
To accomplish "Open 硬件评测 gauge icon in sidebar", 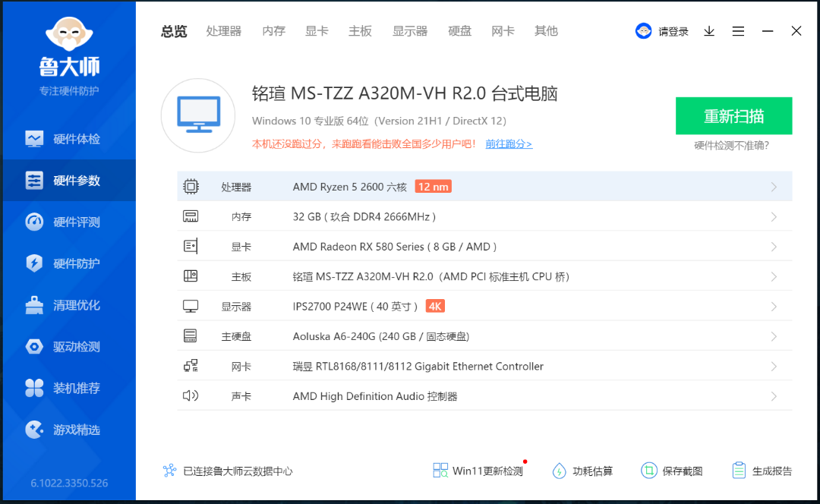I will coord(34,222).
